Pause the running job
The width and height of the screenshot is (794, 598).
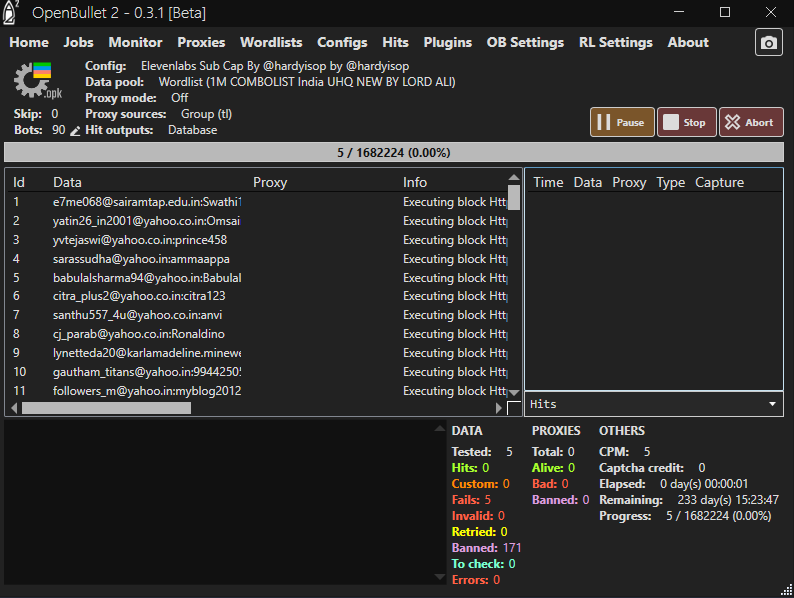tap(622, 122)
